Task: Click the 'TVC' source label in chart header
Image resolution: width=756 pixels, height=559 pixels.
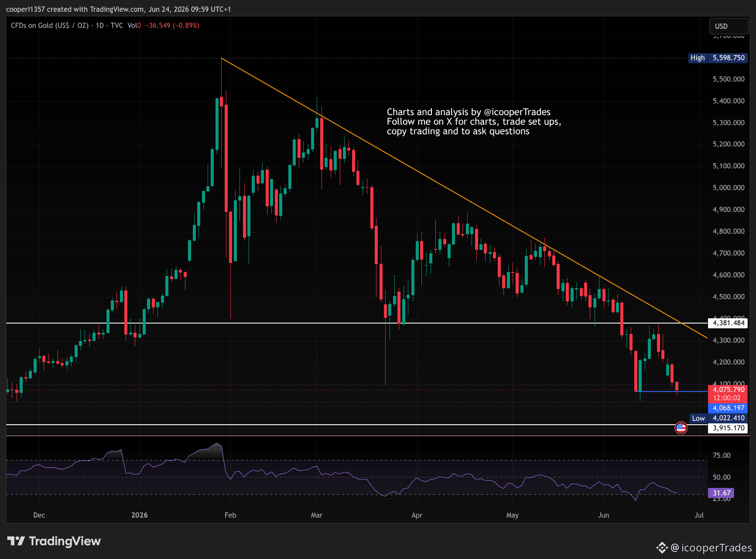Action: point(117,26)
